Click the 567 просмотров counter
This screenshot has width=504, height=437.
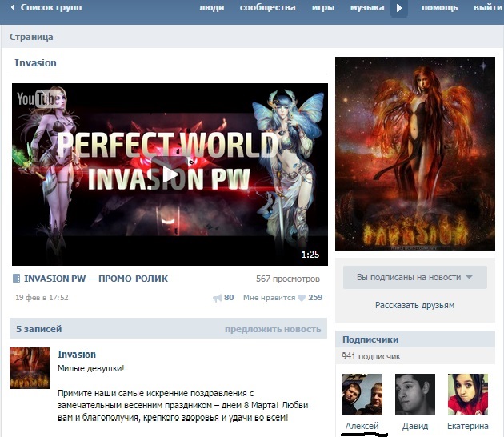pos(288,279)
